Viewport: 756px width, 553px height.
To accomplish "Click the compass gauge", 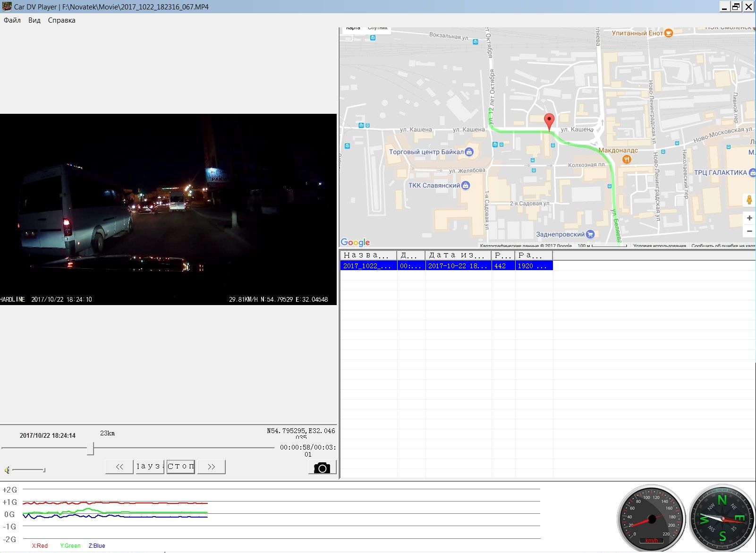I will [722, 518].
